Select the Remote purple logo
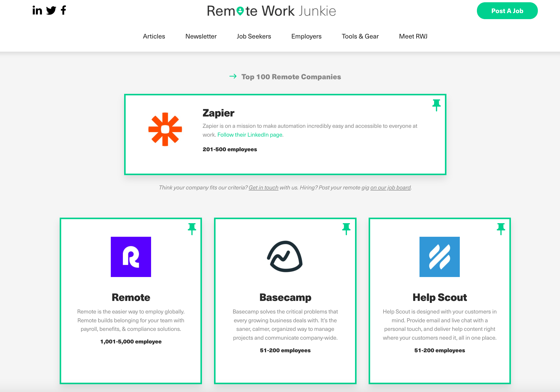Viewport: 560px width, 392px height. 131,257
